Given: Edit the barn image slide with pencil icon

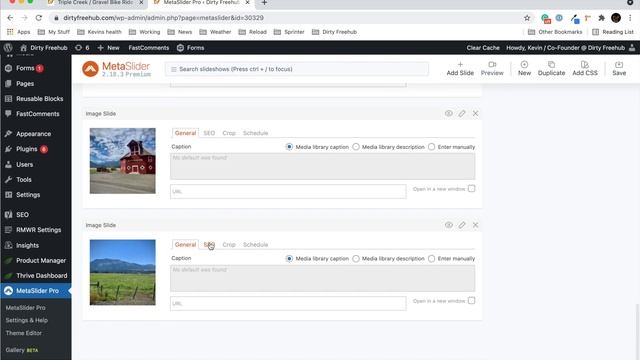Looking at the screenshot, I should pos(462,113).
